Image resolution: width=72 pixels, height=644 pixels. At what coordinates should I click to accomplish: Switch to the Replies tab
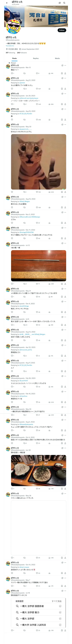pos(36,58)
